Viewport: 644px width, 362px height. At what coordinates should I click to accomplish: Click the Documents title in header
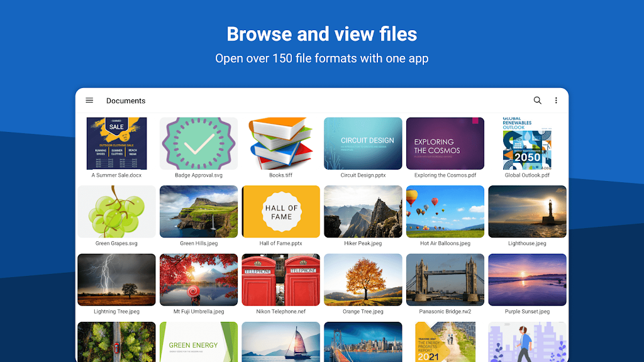(x=126, y=101)
